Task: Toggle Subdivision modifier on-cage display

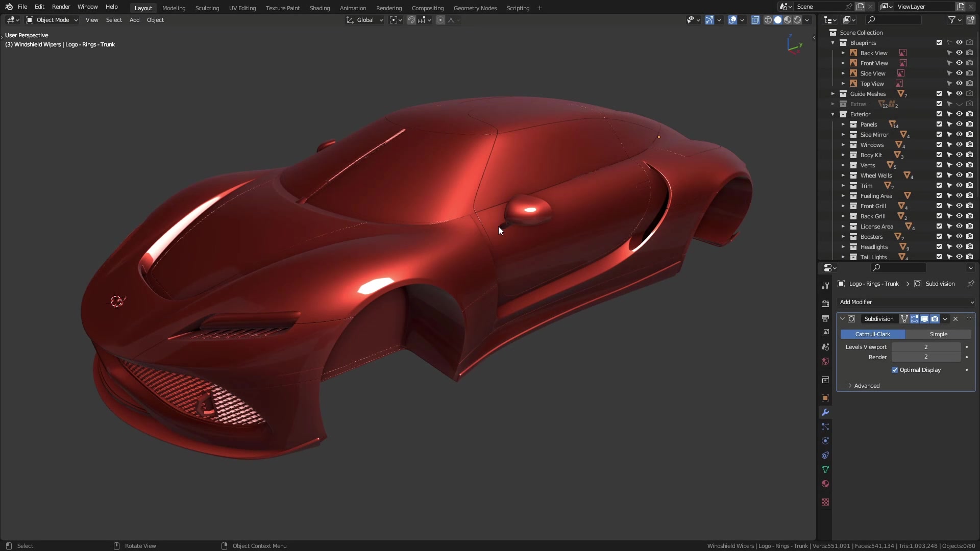Action: click(x=904, y=319)
